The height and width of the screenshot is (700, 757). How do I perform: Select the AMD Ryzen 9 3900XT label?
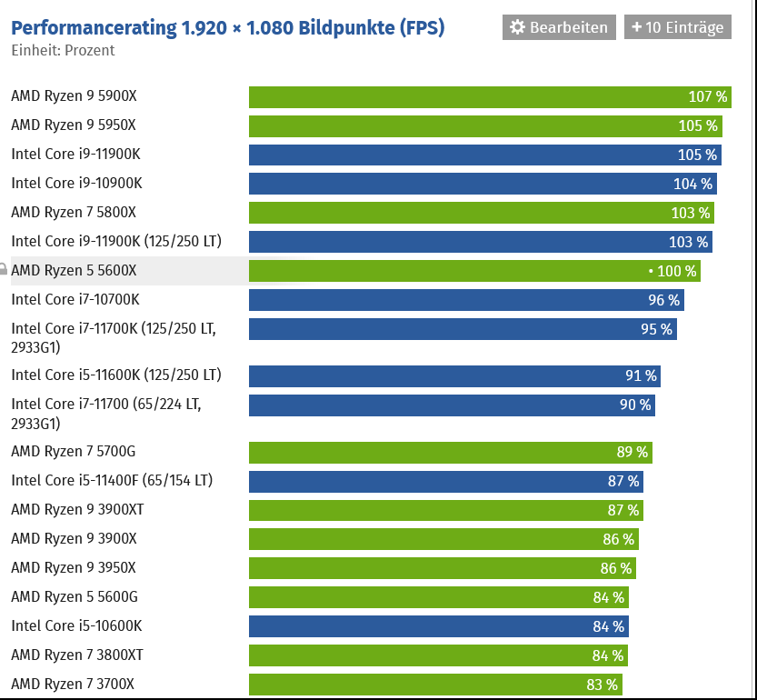pyautogui.click(x=77, y=510)
